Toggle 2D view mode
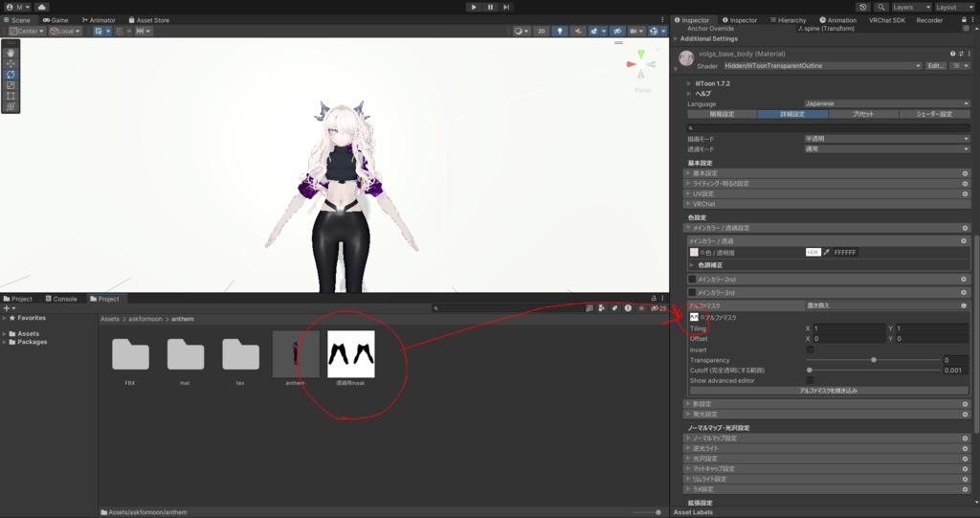This screenshot has width=980, height=518. coord(542,31)
